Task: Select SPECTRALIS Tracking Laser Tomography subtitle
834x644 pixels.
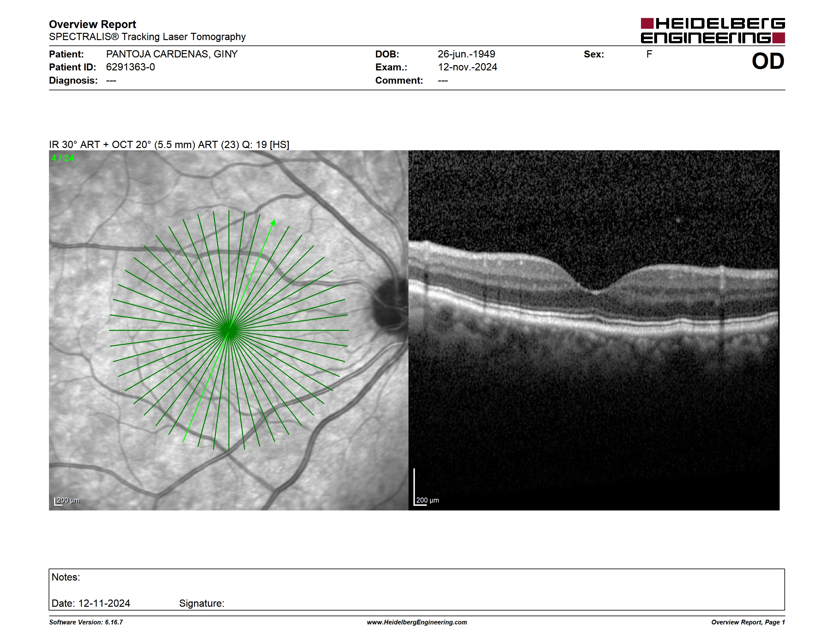Action: (147, 37)
